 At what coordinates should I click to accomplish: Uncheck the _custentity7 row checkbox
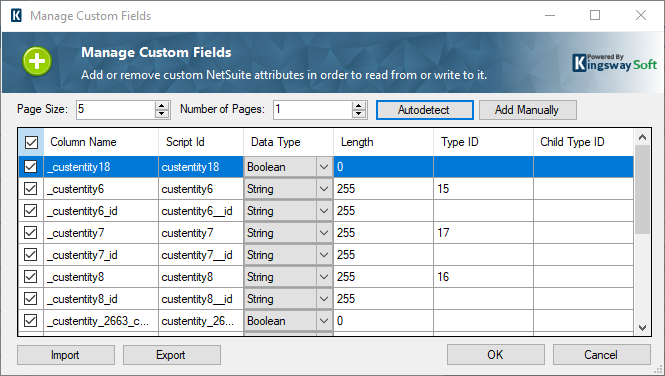pos(31,233)
